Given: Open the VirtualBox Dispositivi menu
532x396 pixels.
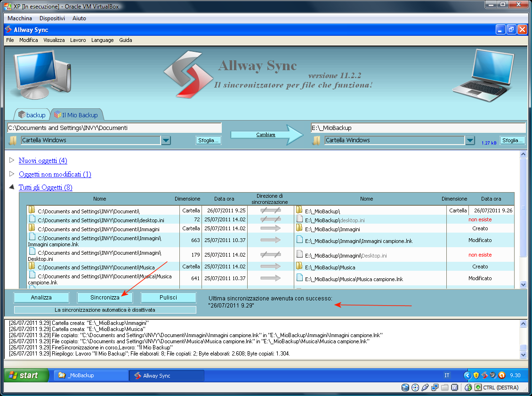Looking at the screenshot, I should (52, 18).
